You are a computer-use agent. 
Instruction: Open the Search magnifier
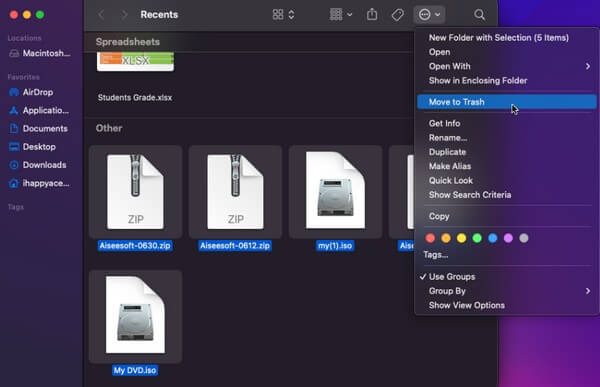pyautogui.click(x=479, y=15)
